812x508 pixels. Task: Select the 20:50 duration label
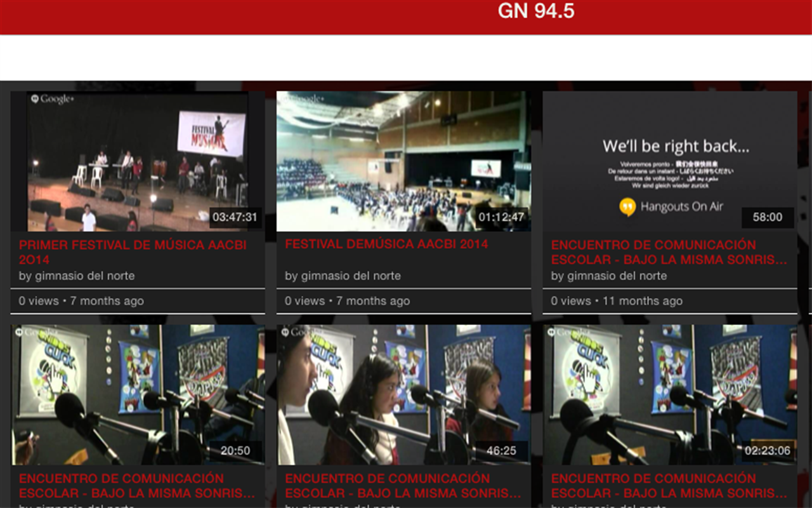(235, 451)
